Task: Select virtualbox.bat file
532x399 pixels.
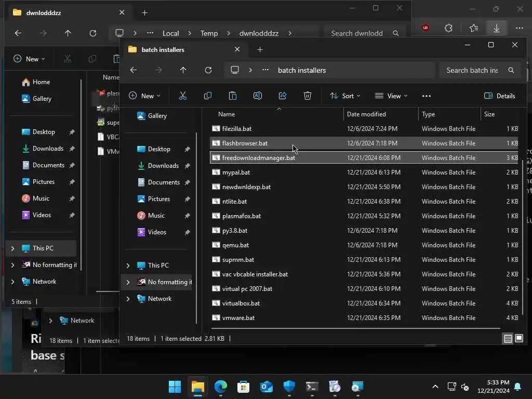Action: [x=364, y=303]
